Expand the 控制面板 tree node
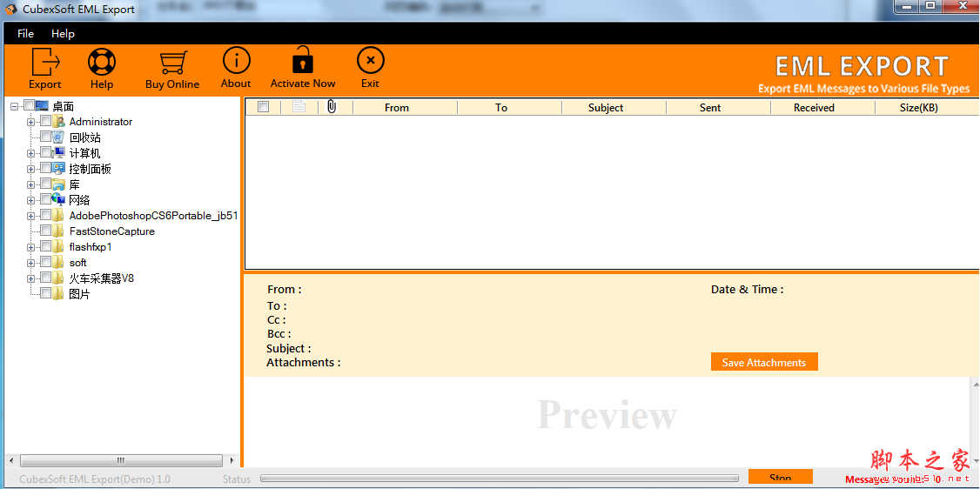 pyautogui.click(x=30, y=169)
